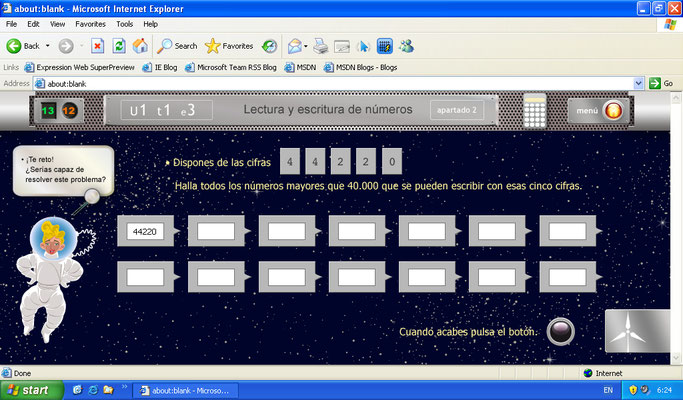The width and height of the screenshot is (683, 400).
Task: Open MSDN Blogs - Blogs link
Action: coord(361,67)
